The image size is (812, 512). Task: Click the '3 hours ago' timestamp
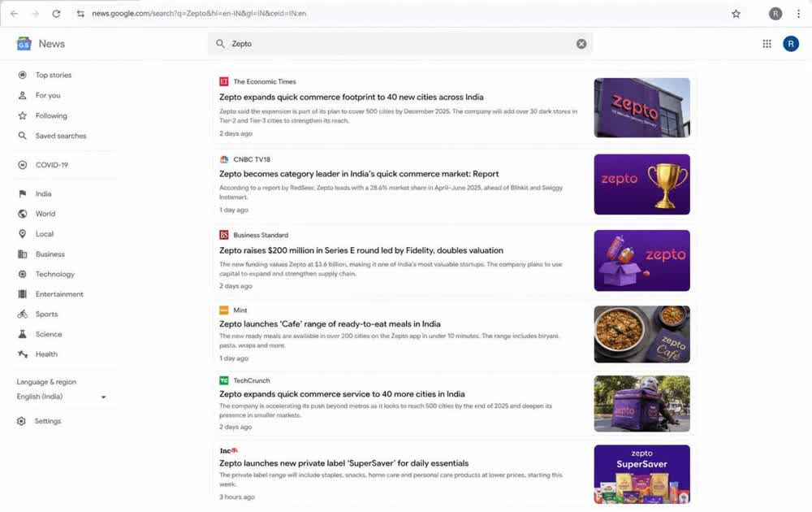pyautogui.click(x=236, y=497)
